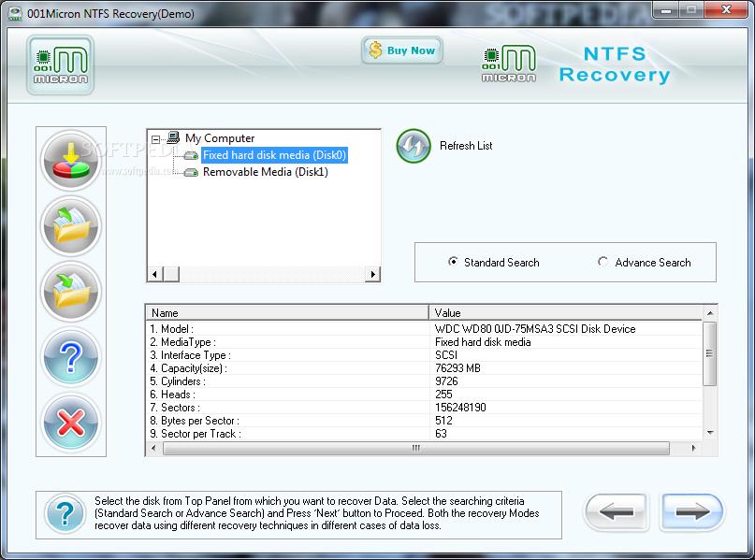Collapse the My Computer tree node

156,139
